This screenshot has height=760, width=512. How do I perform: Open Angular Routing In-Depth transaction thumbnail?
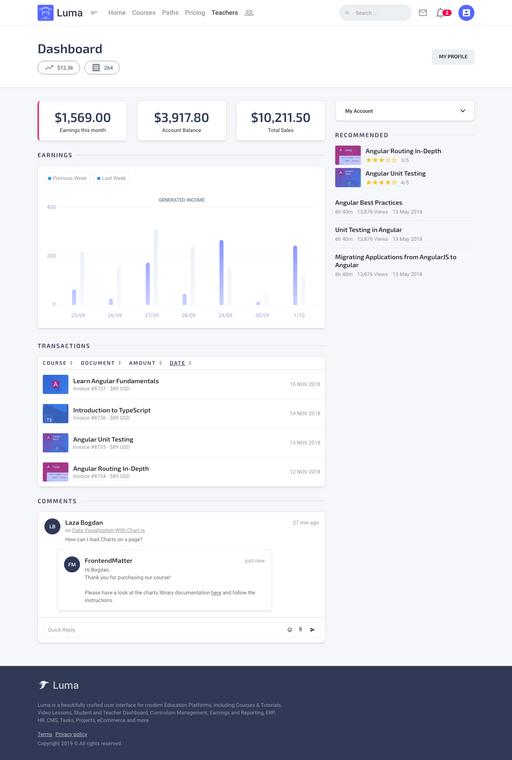55,472
